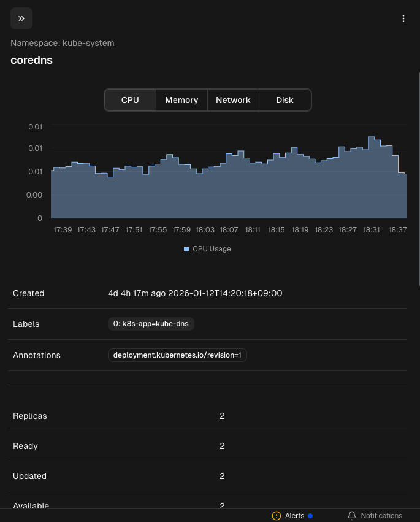This screenshot has height=522, width=420.
Task: Click the blue alerts indicator dot
Action: pyautogui.click(x=310, y=516)
